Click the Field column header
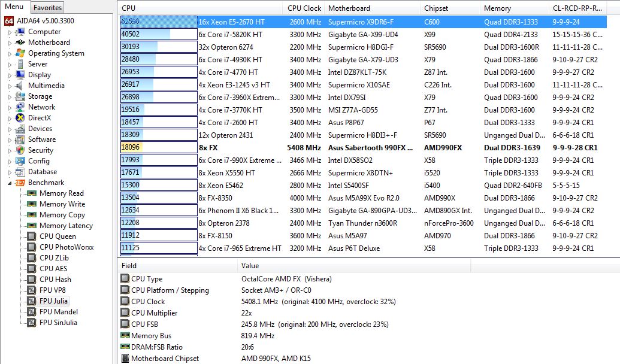This screenshot has width=620, height=364. [x=178, y=266]
